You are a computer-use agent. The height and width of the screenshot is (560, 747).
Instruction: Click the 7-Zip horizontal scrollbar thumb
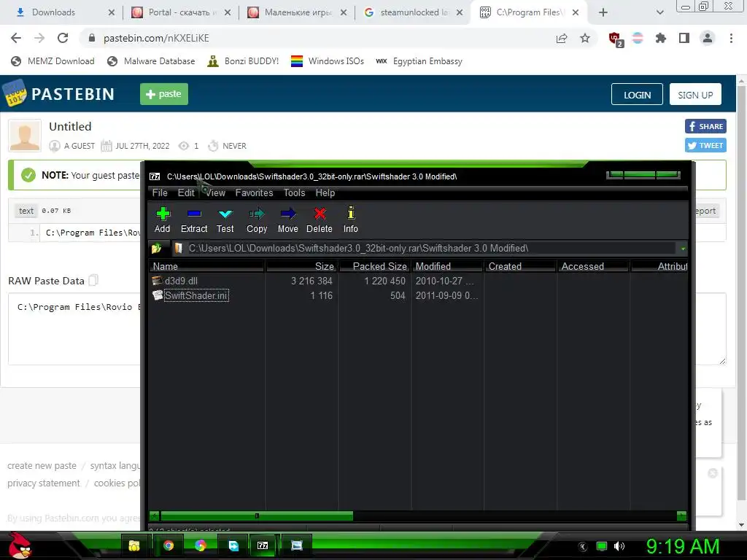[257, 516]
